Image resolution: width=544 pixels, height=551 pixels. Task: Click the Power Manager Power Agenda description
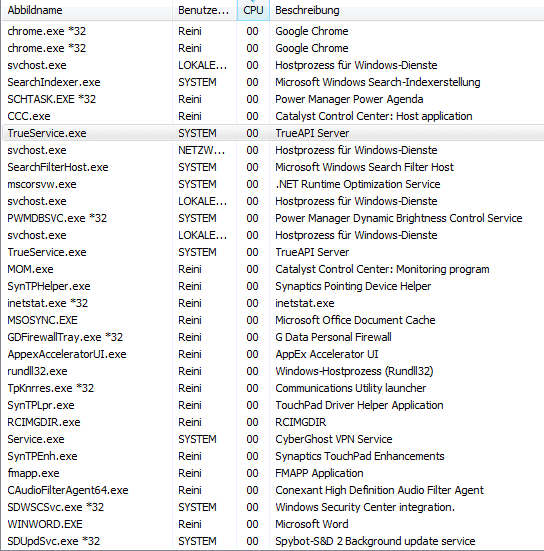pyautogui.click(x=349, y=99)
